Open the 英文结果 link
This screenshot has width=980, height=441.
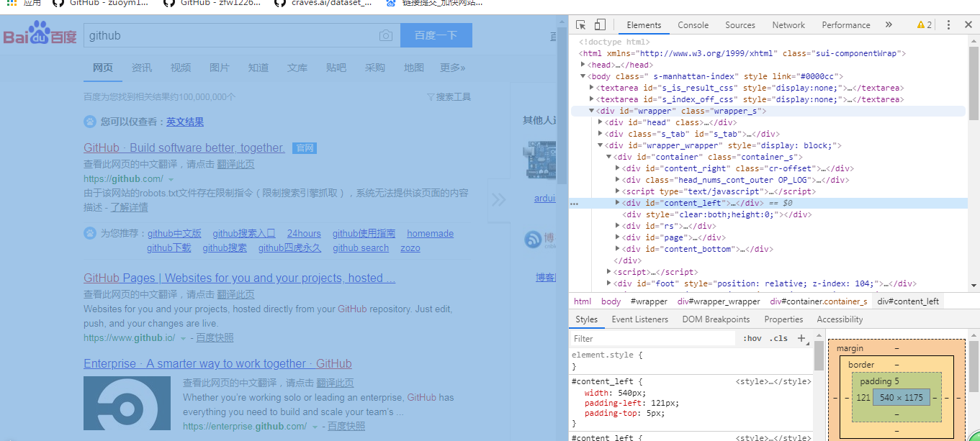[x=185, y=122]
